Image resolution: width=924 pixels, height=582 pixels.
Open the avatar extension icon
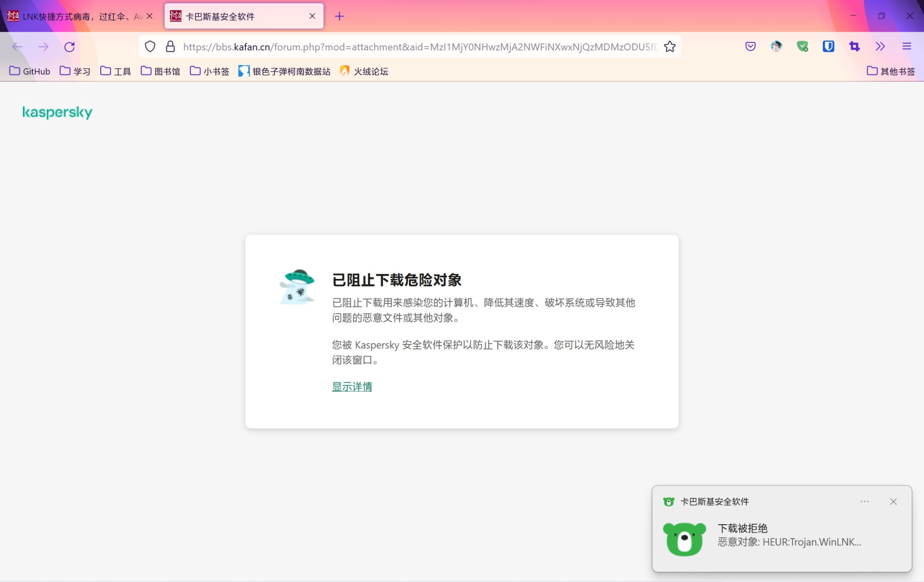[776, 46]
